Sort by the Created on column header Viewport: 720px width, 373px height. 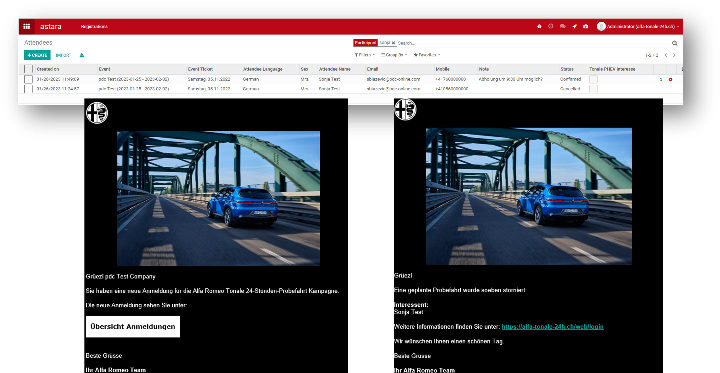coord(48,69)
